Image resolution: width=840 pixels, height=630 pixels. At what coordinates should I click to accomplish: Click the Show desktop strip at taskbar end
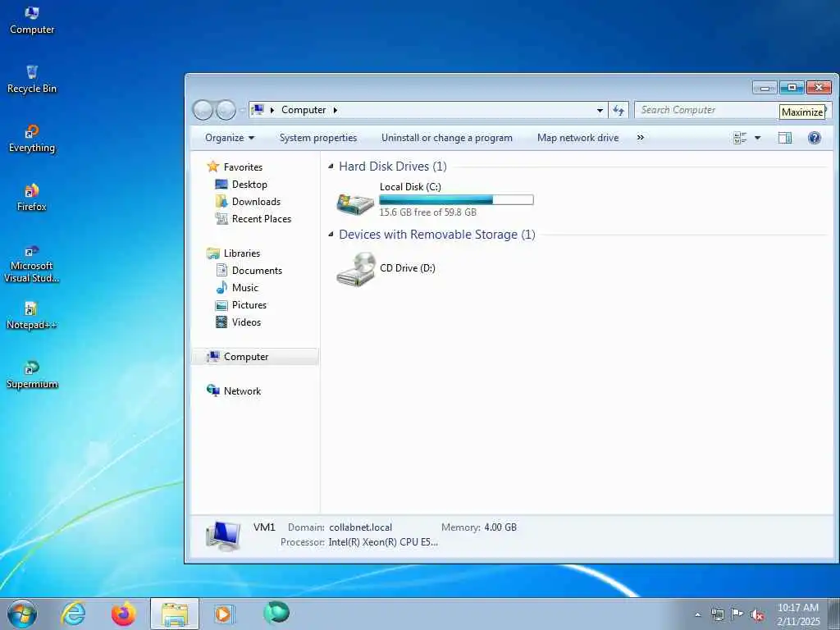(x=834, y=614)
